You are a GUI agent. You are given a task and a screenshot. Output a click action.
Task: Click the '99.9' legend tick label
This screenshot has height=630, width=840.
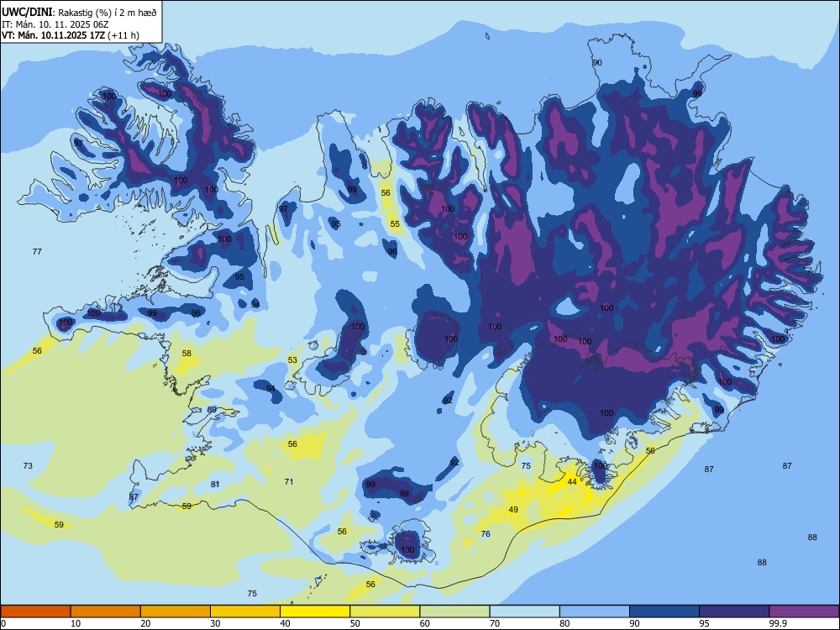coord(777,623)
